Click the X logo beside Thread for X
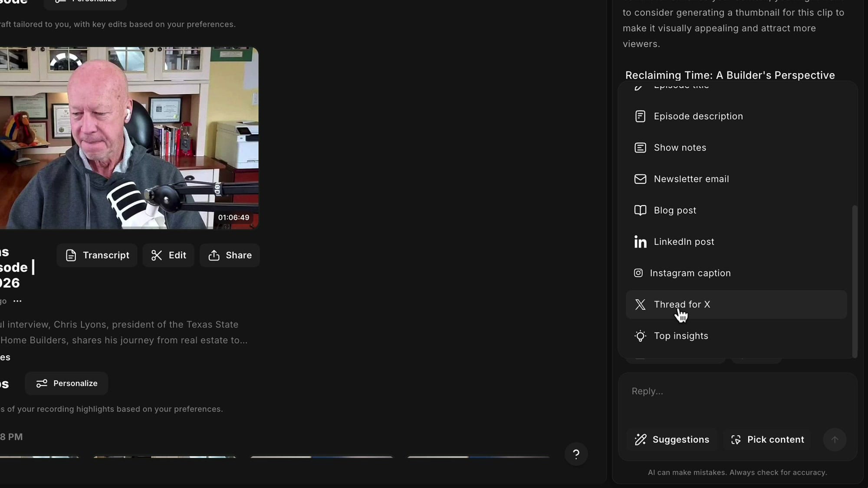Screen dimensions: 868x488 640,304
